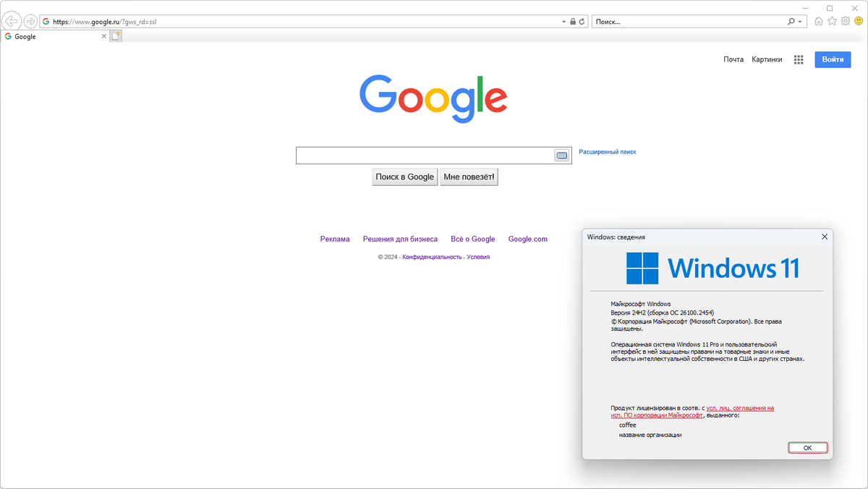Open the Решения для бизнеса link
This screenshot has height=489, width=868.
point(400,239)
